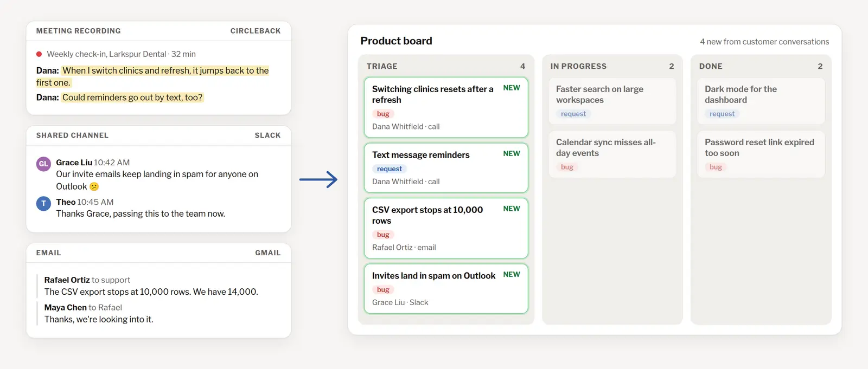Click the NEW badge on Text message reminders
868x369 pixels.
[x=512, y=154]
